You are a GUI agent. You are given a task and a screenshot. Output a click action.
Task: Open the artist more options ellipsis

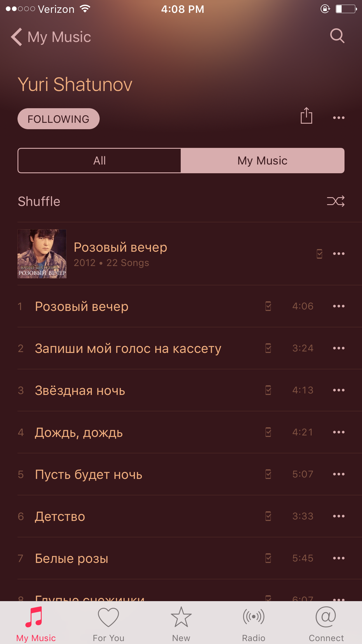(x=339, y=118)
